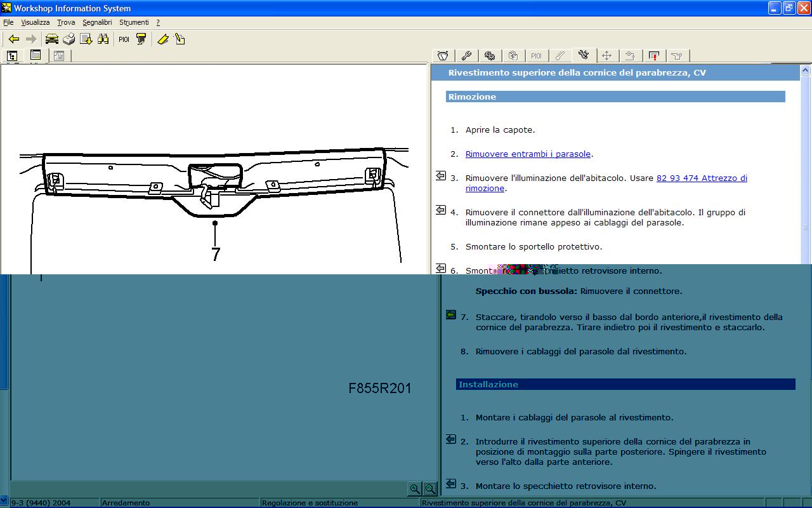
Task: Select the gears tab in right panel
Action: click(x=489, y=56)
